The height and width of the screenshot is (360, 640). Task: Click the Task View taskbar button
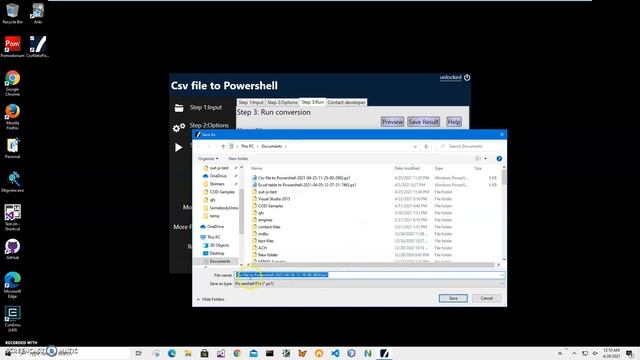(x=138, y=353)
